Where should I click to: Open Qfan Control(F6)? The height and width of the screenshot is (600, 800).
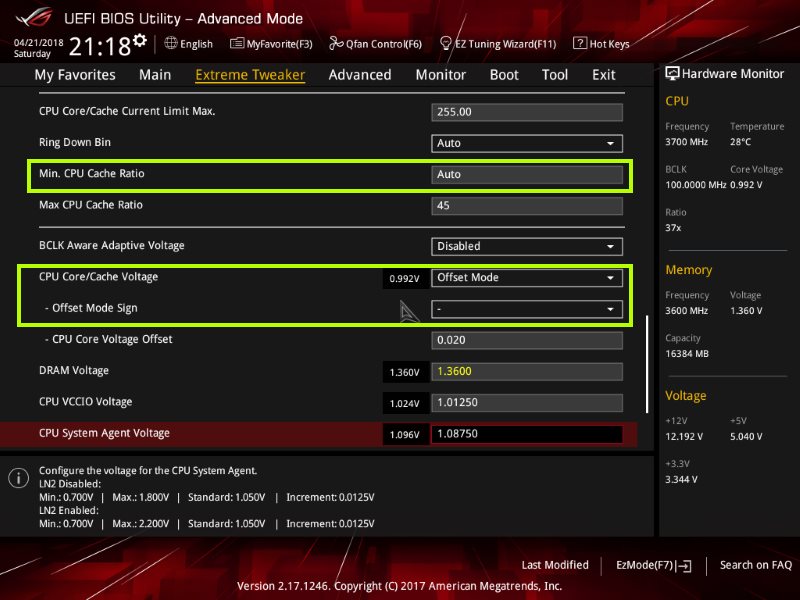375,44
